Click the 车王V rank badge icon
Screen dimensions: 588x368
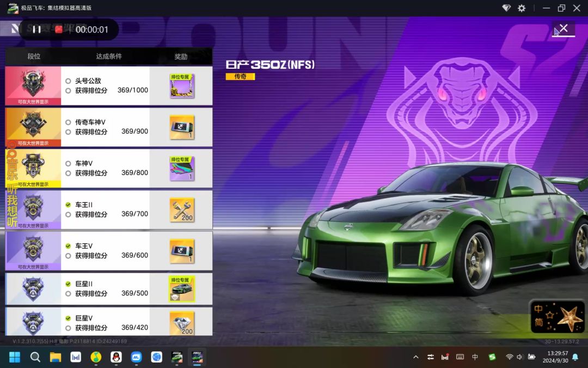[x=33, y=248]
